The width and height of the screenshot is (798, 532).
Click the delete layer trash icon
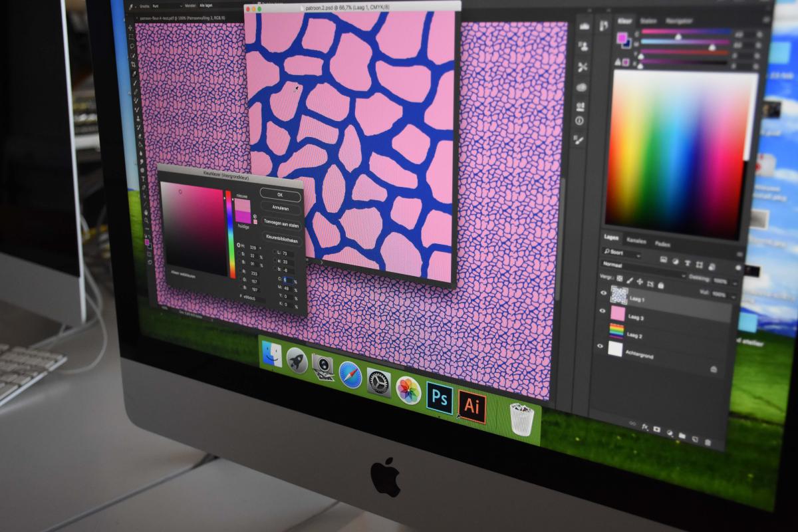(x=708, y=442)
